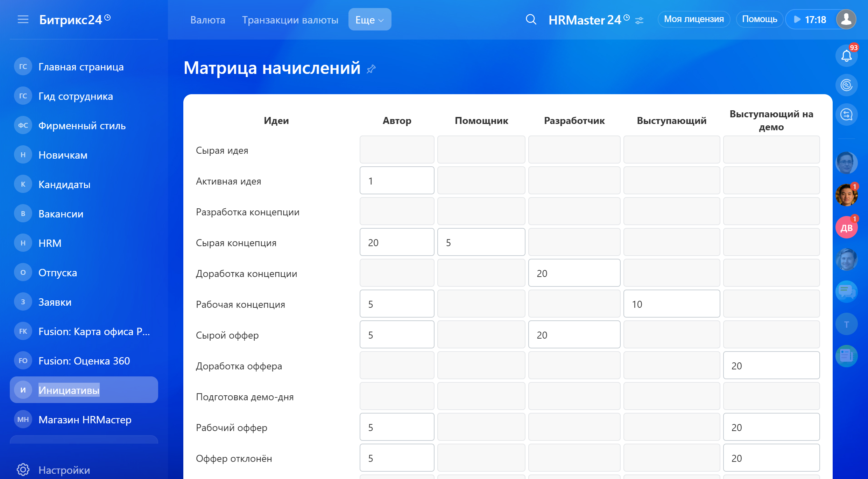Open user profile avatar icon
The width and height of the screenshot is (868, 479).
click(x=846, y=19)
